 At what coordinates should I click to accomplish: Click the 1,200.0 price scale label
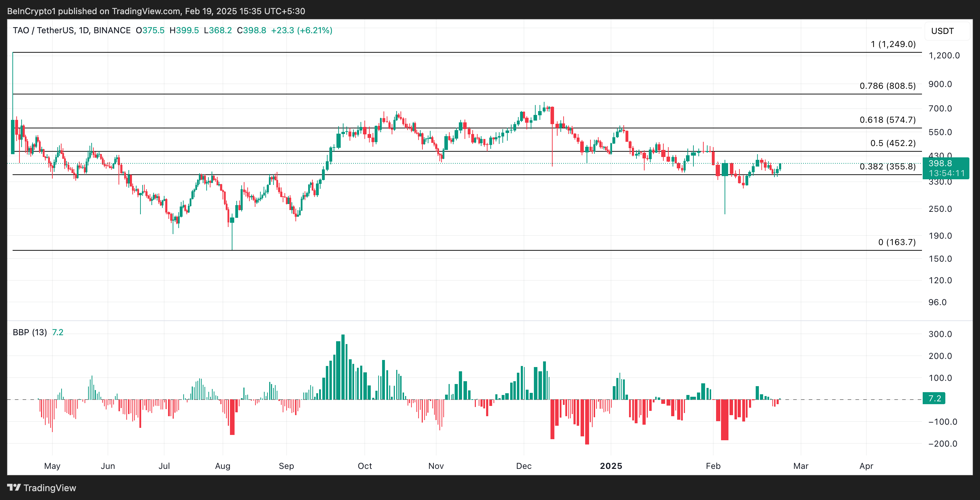[944, 56]
